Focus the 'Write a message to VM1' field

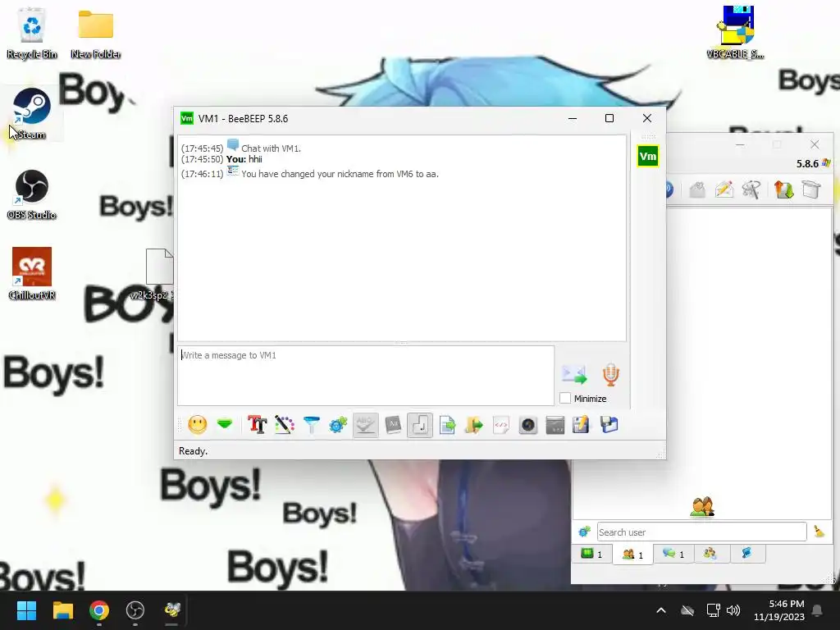pyautogui.click(x=366, y=375)
